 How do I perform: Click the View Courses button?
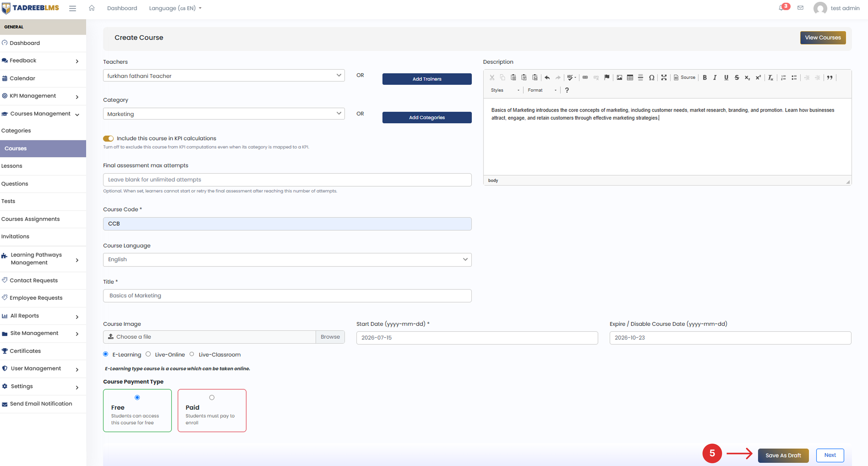(823, 38)
